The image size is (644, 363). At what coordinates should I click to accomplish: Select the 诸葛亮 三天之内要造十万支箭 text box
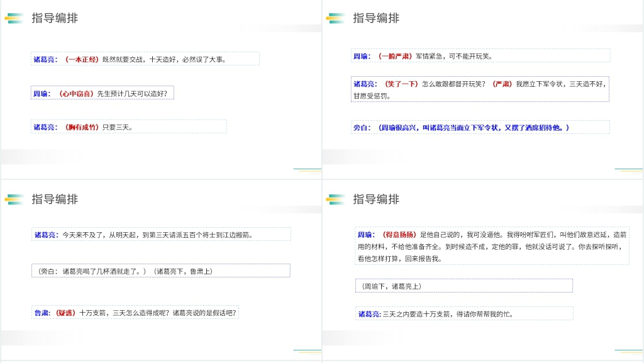click(464, 313)
